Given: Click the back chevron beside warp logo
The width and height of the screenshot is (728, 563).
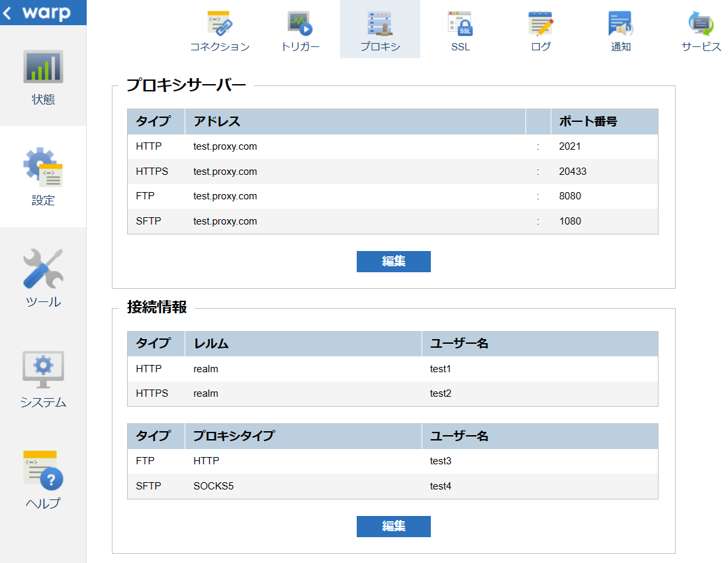Looking at the screenshot, I should click(7, 13).
